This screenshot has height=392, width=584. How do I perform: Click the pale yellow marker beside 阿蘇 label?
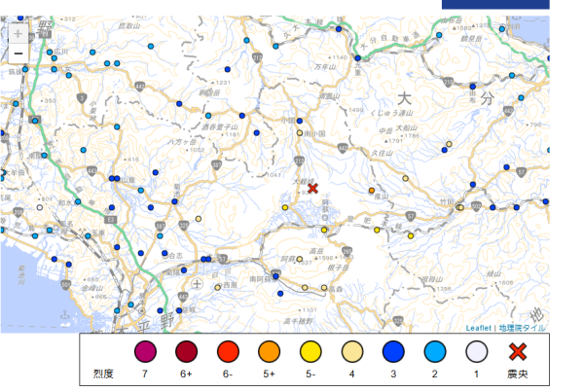[x=300, y=259]
